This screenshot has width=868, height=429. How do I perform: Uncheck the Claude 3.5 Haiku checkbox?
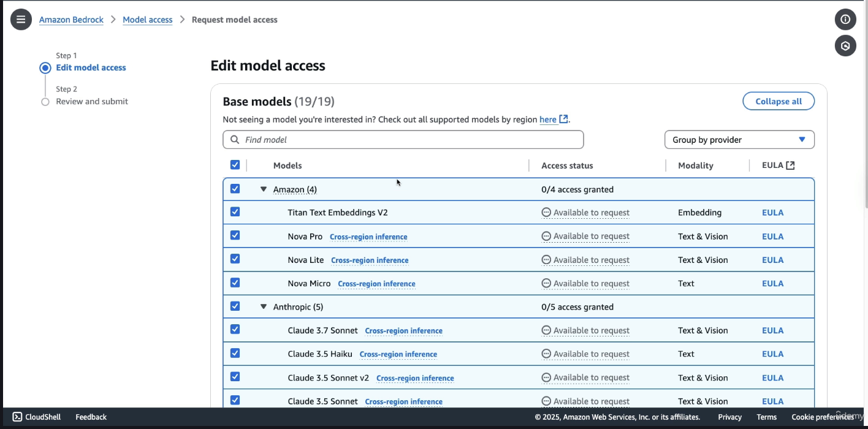(235, 353)
